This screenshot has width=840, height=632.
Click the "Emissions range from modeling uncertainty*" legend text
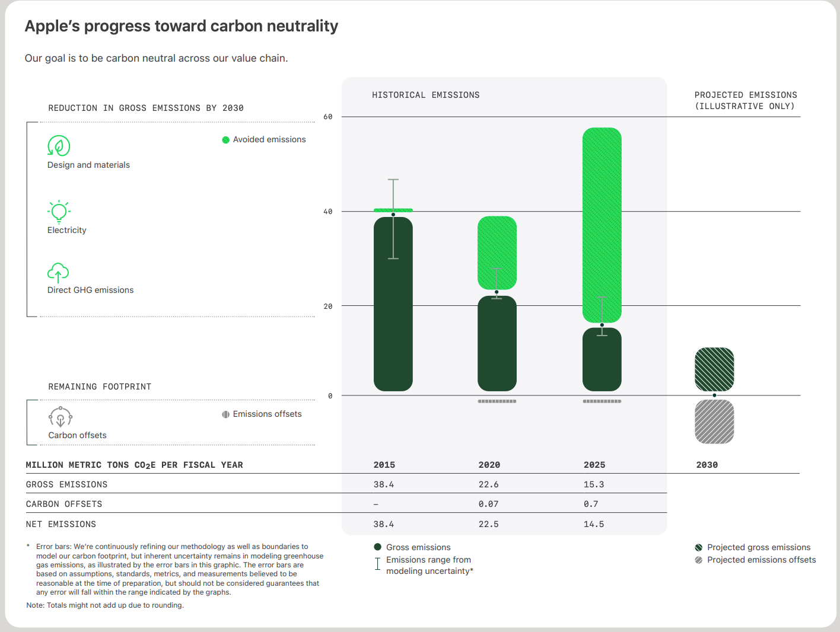pyautogui.click(x=429, y=566)
